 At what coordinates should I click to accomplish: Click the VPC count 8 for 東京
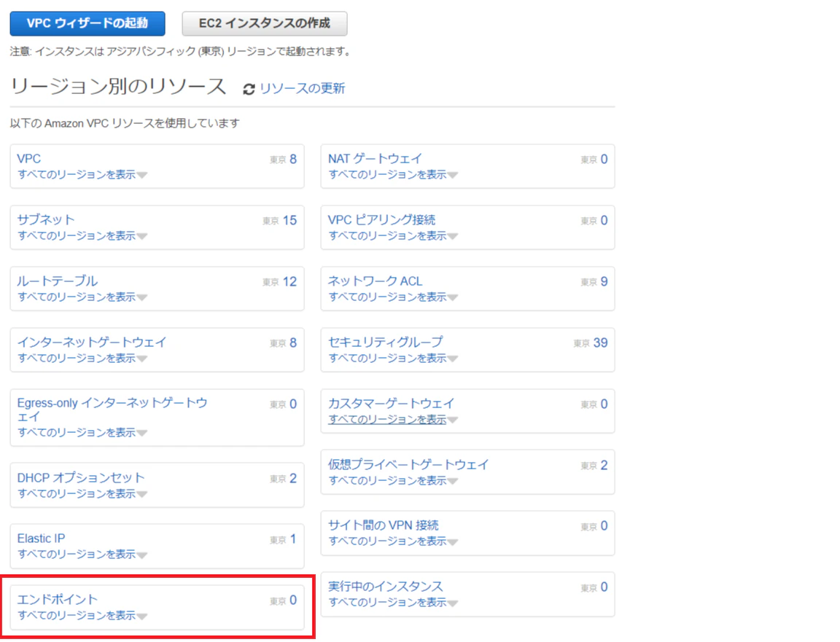coord(293,159)
